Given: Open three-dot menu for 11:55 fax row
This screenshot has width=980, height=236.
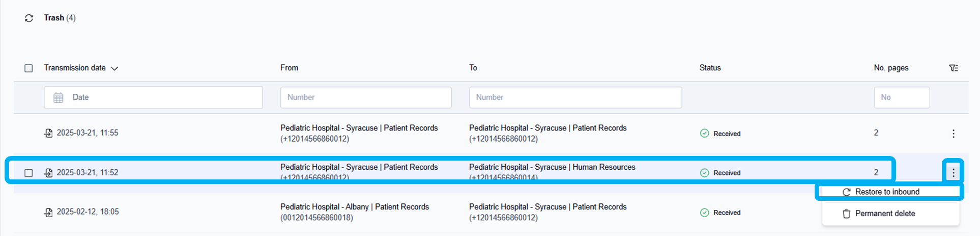Looking at the screenshot, I should pyautogui.click(x=953, y=134).
